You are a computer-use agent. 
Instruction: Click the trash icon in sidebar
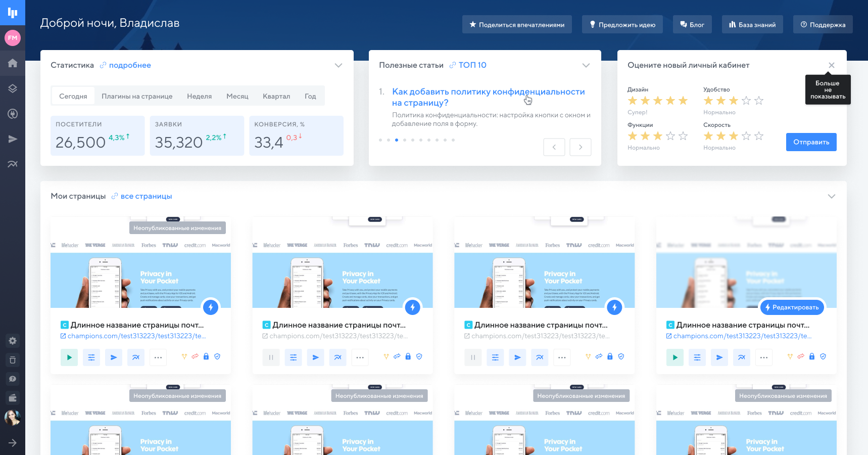pos(13,360)
